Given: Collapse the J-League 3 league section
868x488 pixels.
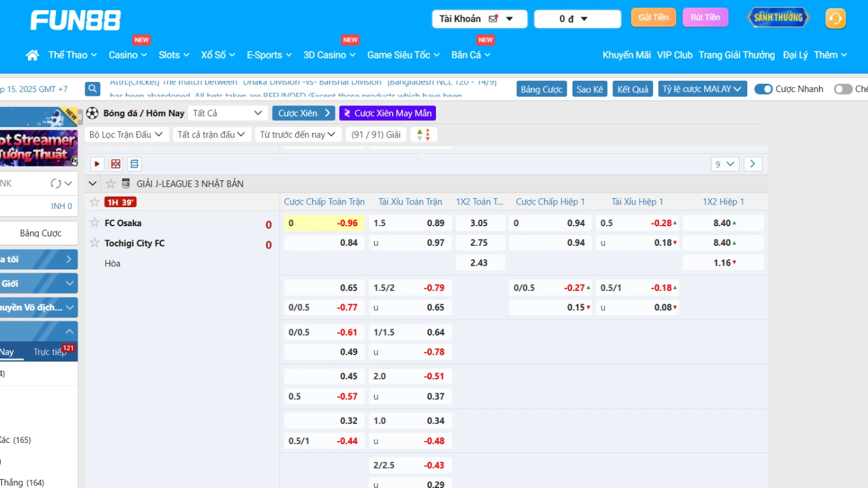Looking at the screenshot, I should 93,184.
